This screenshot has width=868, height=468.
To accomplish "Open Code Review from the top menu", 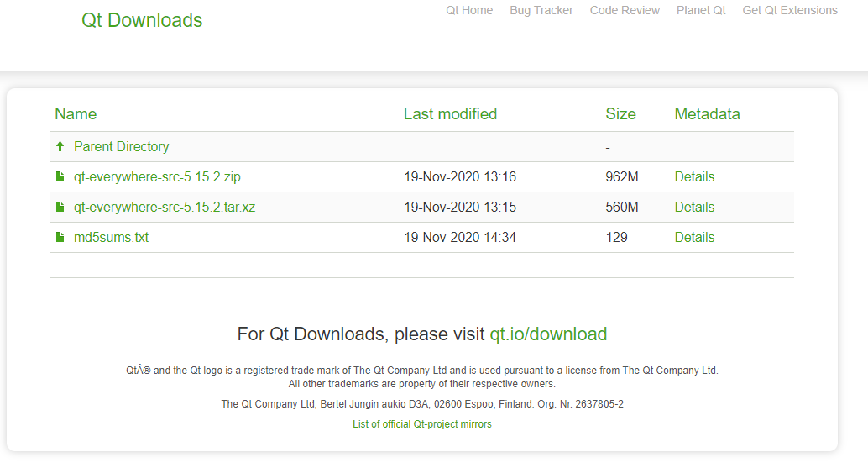I will [x=625, y=11].
